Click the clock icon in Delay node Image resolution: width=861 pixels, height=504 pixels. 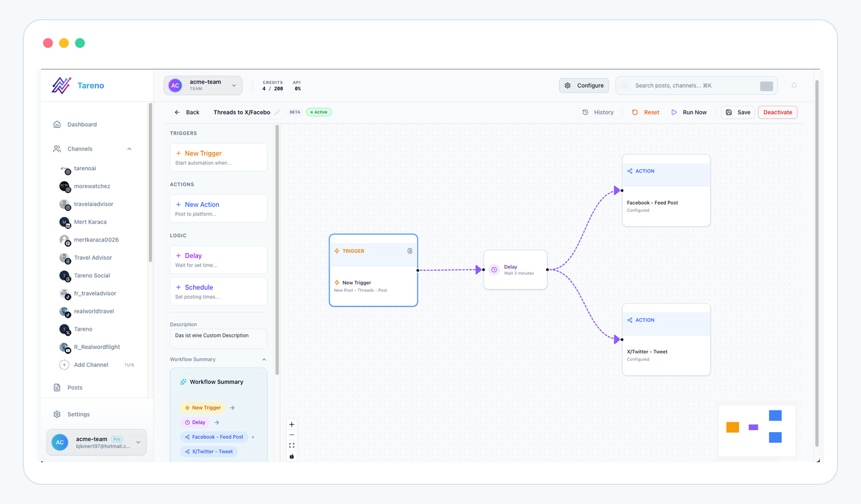click(x=494, y=270)
